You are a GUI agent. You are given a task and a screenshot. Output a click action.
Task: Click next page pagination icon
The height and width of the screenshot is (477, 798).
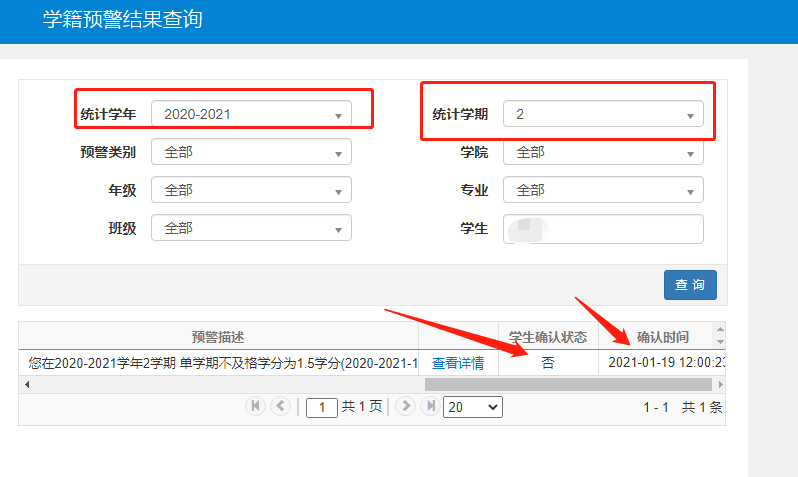click(406, 406)
